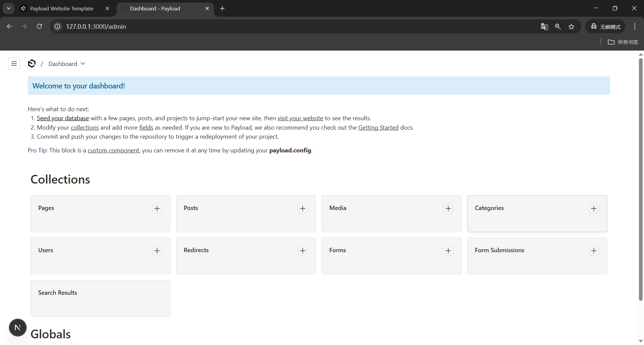Viewport: 644px width, 345px height.
Task: Create new Media entry with plus
Action: tap(448, 208)
